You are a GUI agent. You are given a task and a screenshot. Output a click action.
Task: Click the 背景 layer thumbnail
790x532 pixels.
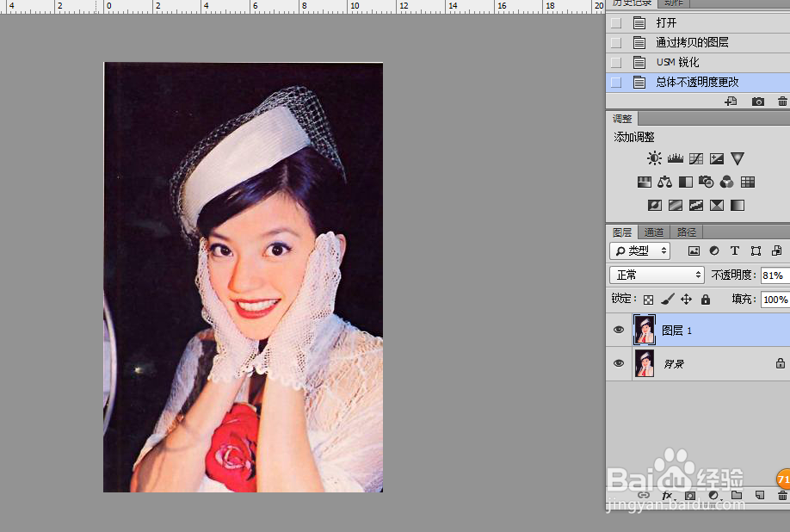645,363
